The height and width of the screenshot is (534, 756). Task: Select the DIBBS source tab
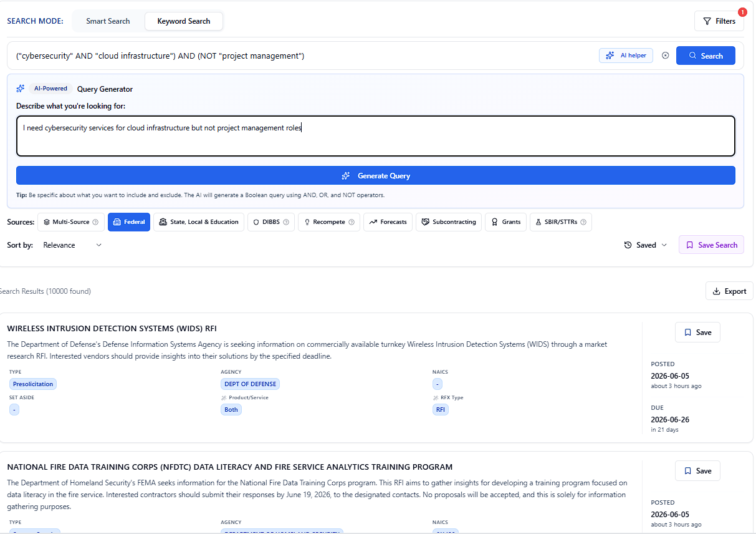pyautogui.click(x=270, y=222)
